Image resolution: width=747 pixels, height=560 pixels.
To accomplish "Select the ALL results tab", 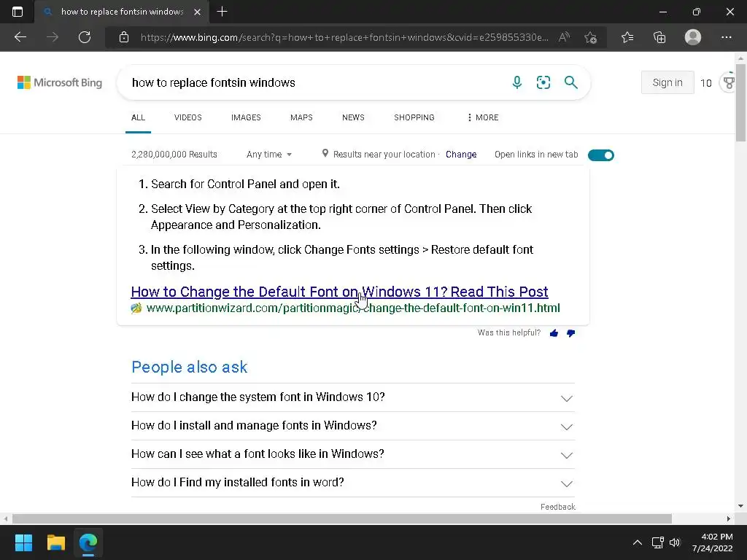I will [138, 117].
